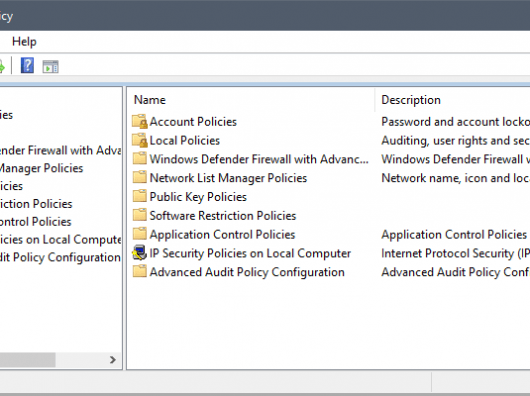Click the IP Security Policies computer icon
530x396 pixels.
139,253
